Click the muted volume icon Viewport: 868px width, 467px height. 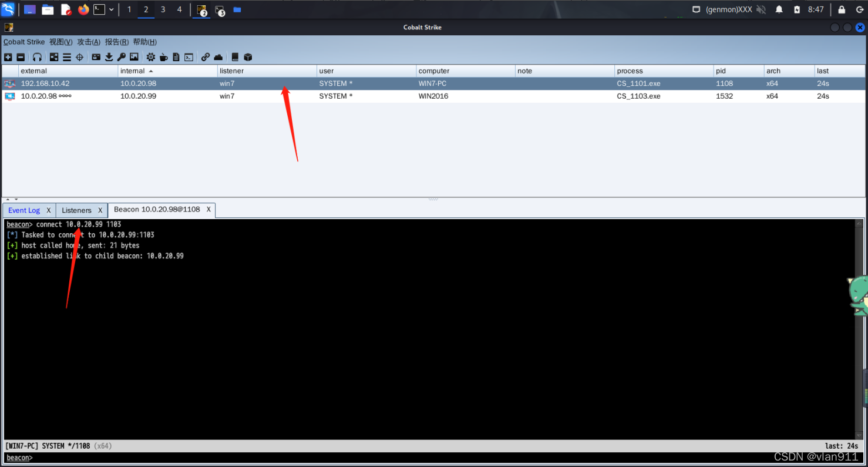tap(761, 9)
